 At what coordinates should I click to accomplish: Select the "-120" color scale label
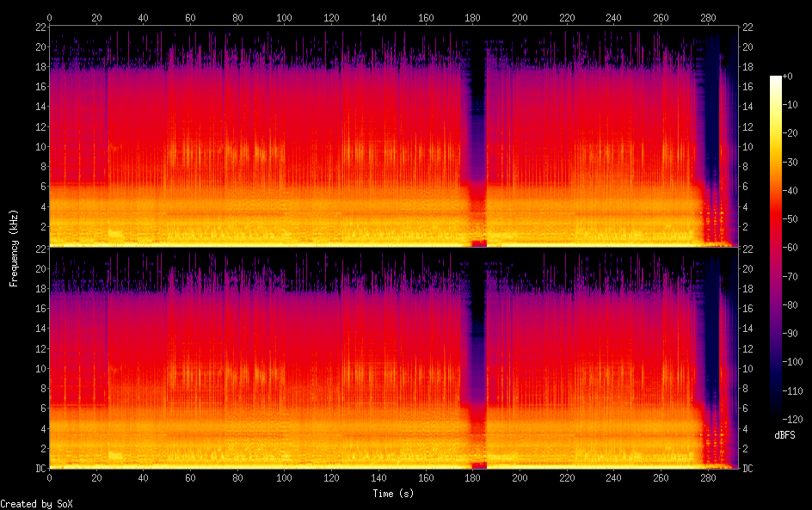793,420
